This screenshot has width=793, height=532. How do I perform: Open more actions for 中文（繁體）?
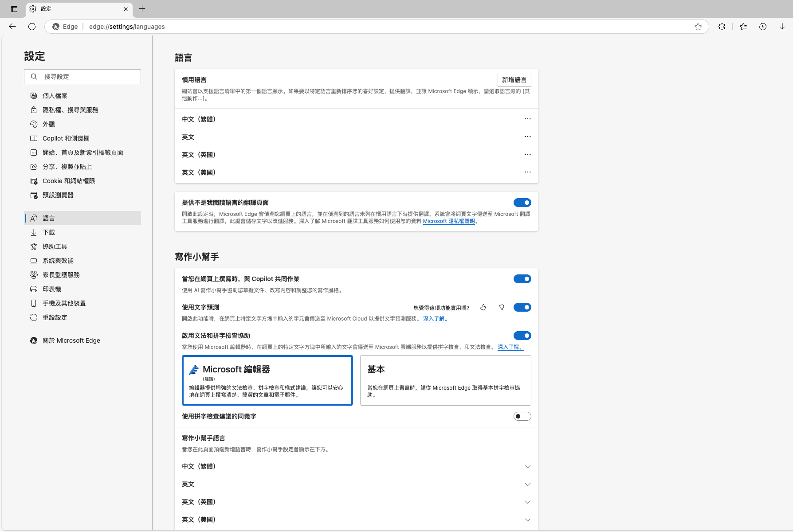point(528,119)
